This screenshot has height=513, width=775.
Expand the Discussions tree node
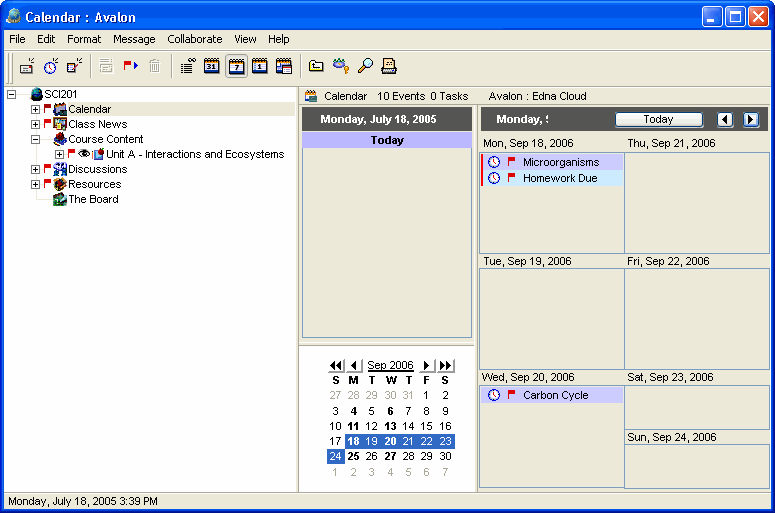(36, 169)
